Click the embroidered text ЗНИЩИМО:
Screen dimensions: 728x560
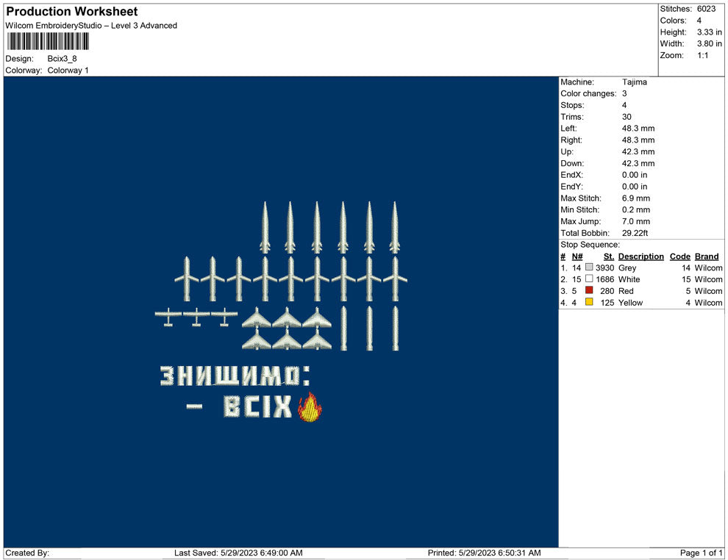pyautogui.click(x=235, y=376)
